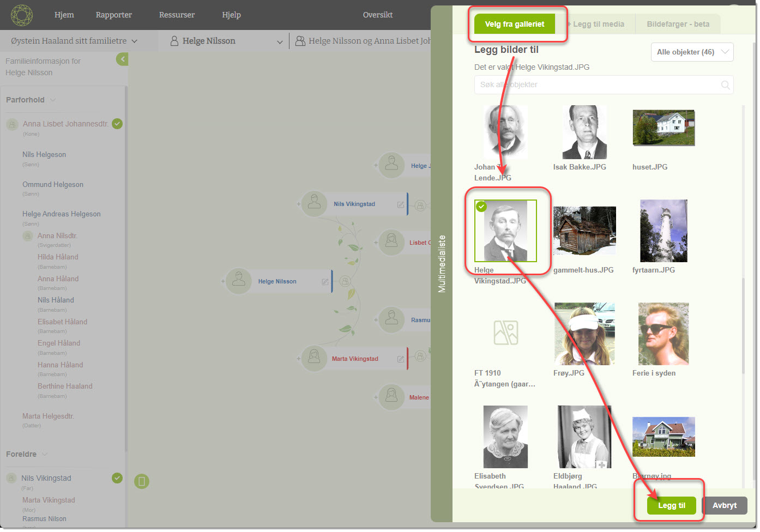Click edit icon on Marta Vikingstad card
Viewport: 760px width, 532px height.
(401, 359)
